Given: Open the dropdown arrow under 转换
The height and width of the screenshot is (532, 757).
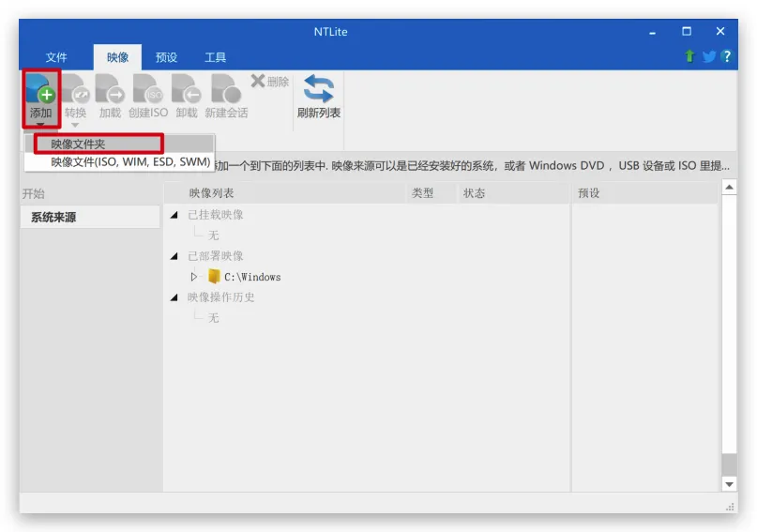Looking at the screenshot, I should (75, 125).
